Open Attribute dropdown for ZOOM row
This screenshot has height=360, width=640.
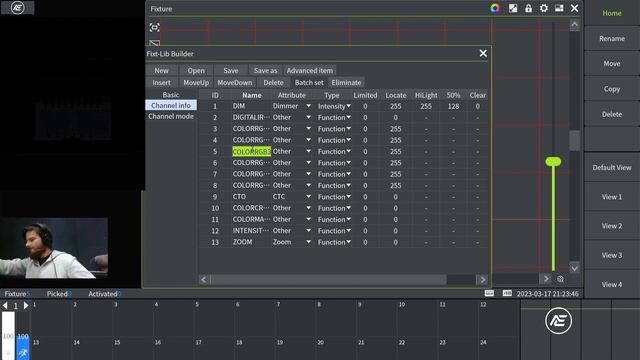coord(308,242)
